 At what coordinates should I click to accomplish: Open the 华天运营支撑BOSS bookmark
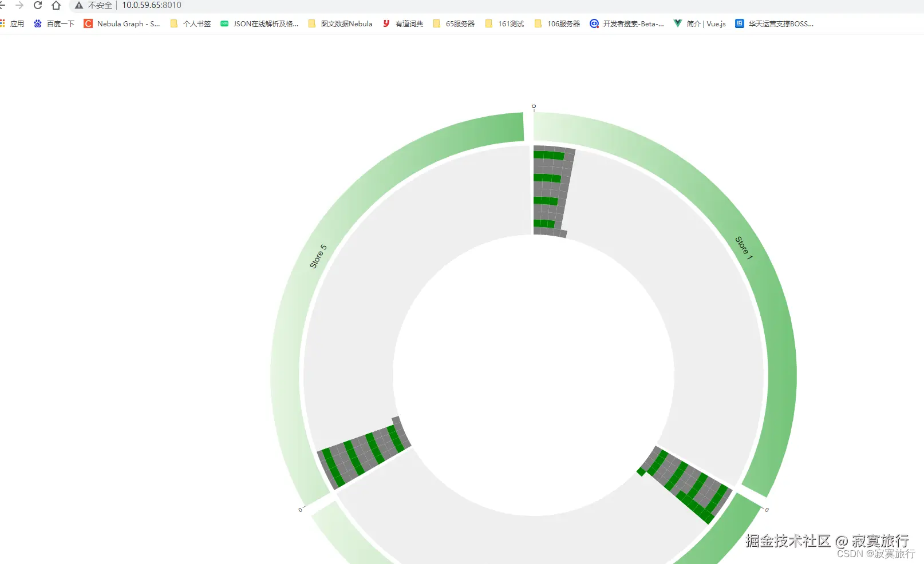pyautogui.click(x=775, y=23)
